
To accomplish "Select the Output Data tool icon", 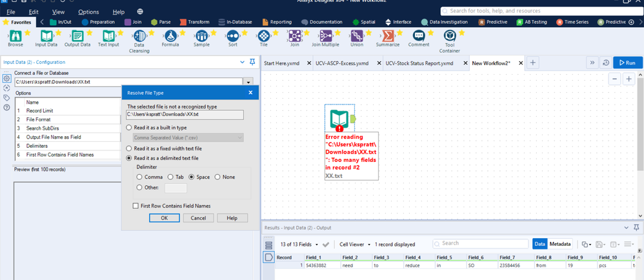I will (x=77, y=36).
